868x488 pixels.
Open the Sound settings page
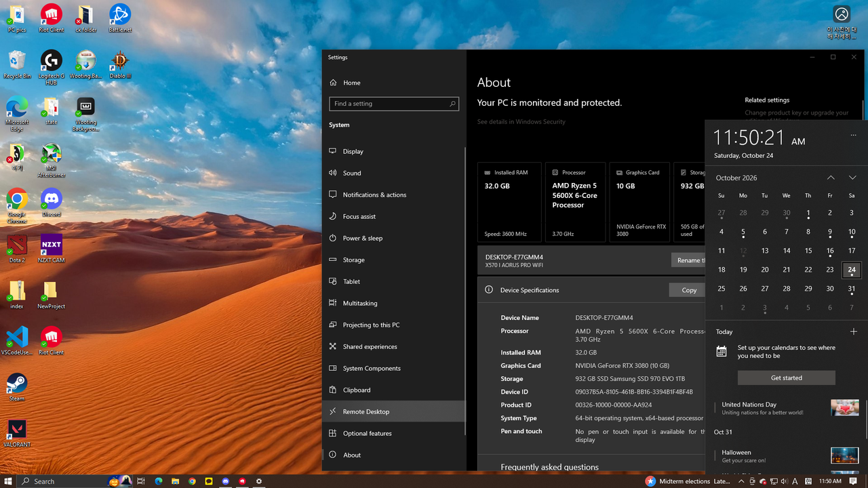tap(395, 173)
